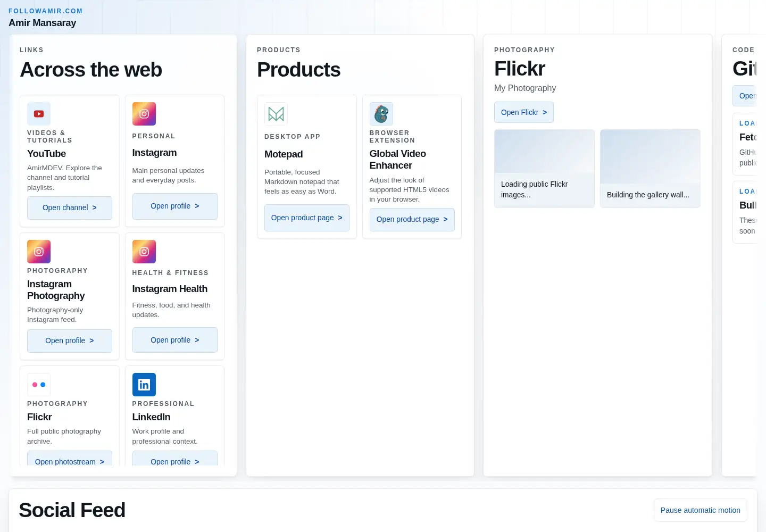
Task: Click the Instagram Health card icon
Action: pos(144,252)
